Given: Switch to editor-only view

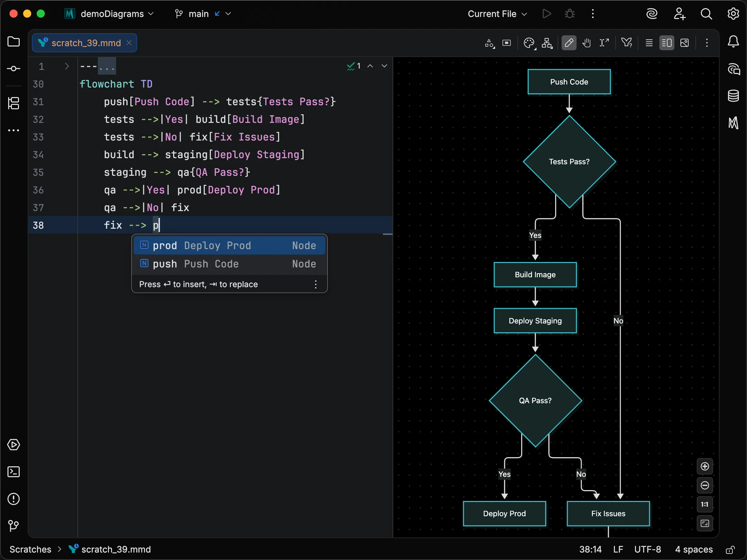Looking at the screenshot, I should [x=649, y=43].
